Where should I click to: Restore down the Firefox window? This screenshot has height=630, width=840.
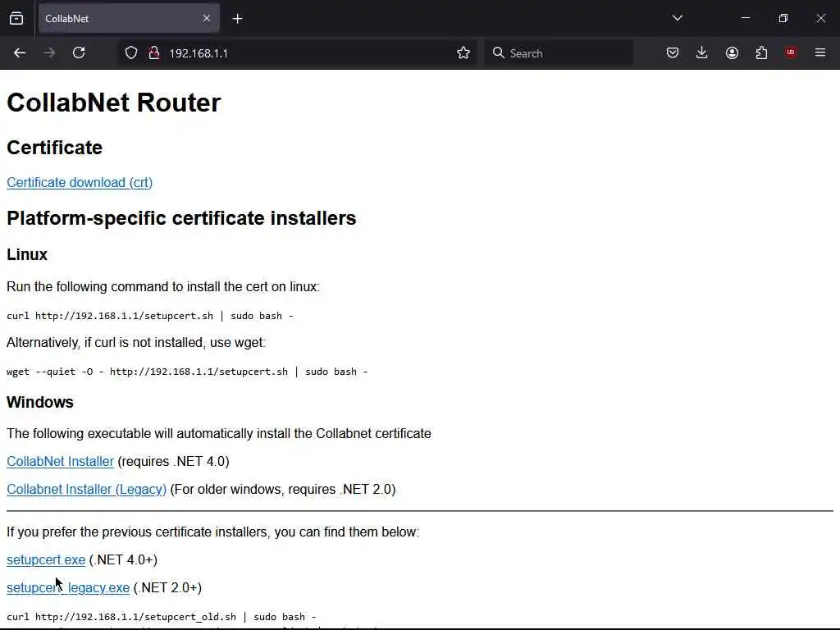pos(783,18)
